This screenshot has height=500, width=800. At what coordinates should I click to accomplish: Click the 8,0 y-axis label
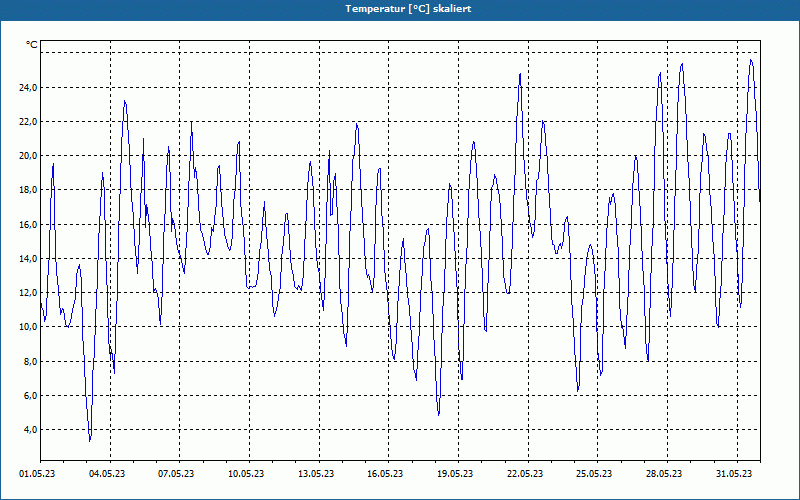coord(30,362)
